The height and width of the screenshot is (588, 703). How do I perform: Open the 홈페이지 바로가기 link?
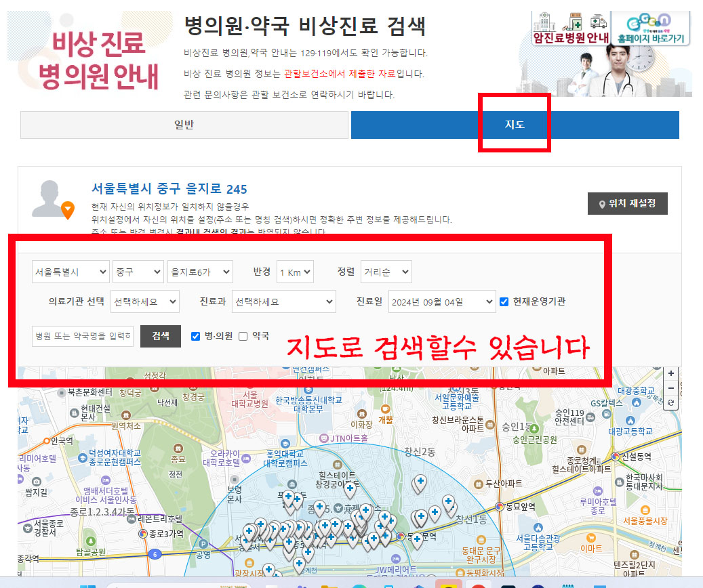point(651,28)
